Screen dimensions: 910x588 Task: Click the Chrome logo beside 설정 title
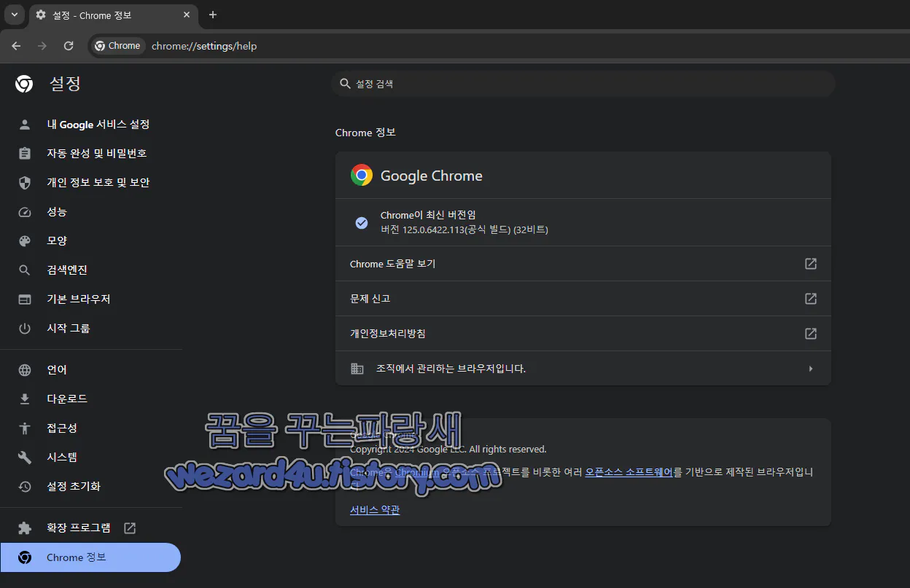[x=24, y=84]
